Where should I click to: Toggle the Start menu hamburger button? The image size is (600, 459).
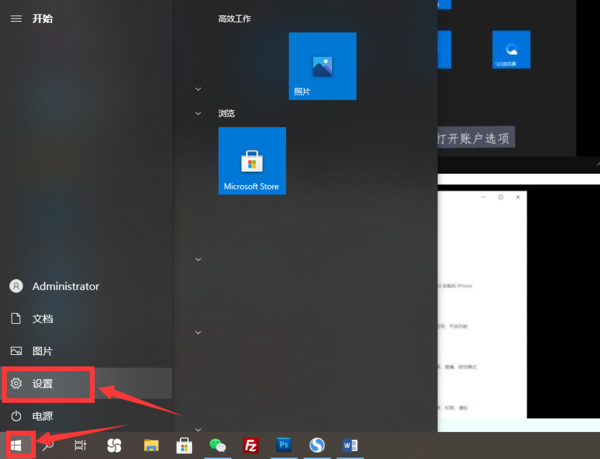16,18
